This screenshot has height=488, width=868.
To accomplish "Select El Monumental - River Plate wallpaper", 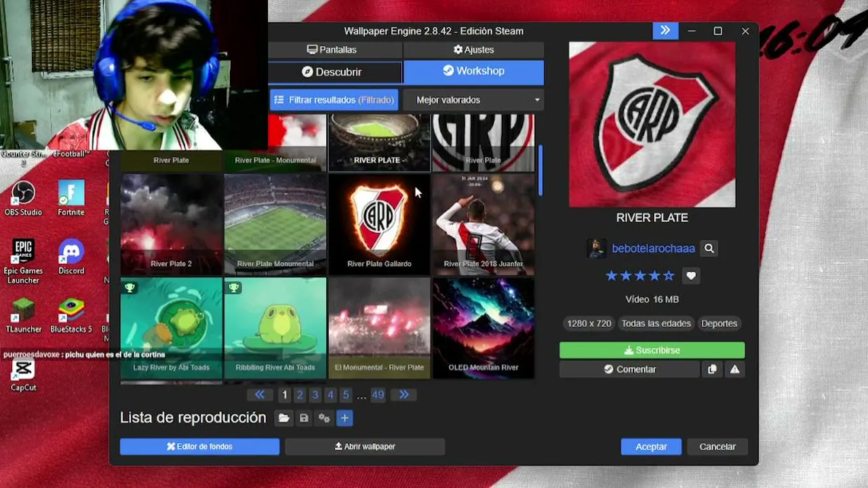I will click(x=379, y=328).
